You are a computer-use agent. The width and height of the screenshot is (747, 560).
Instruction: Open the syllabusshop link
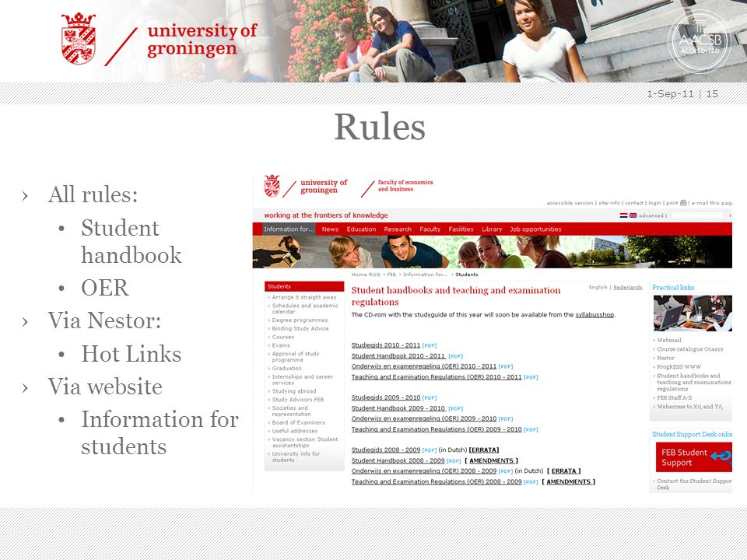click(x=594, y=315)
